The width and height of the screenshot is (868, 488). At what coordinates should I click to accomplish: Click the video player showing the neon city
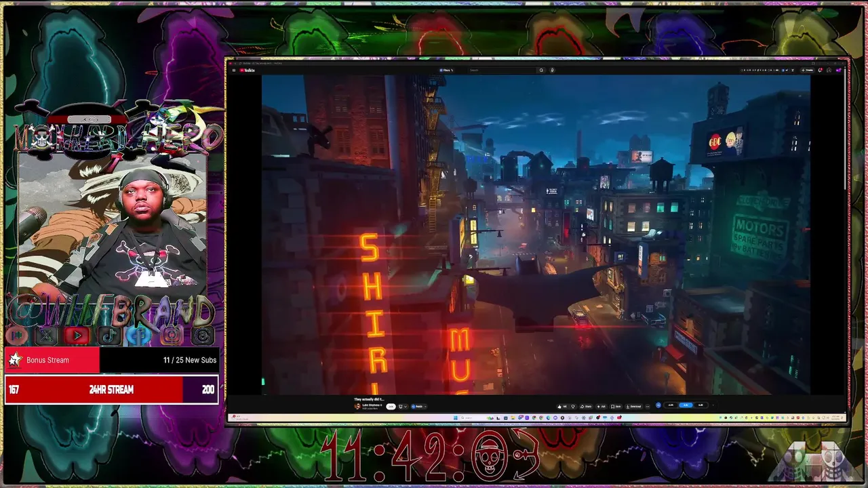tap(536, 234)
